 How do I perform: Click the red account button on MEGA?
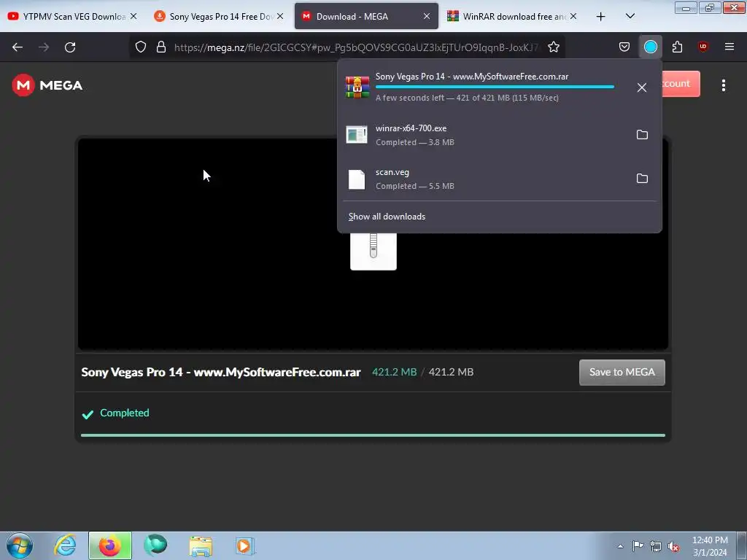click(681, 84)
